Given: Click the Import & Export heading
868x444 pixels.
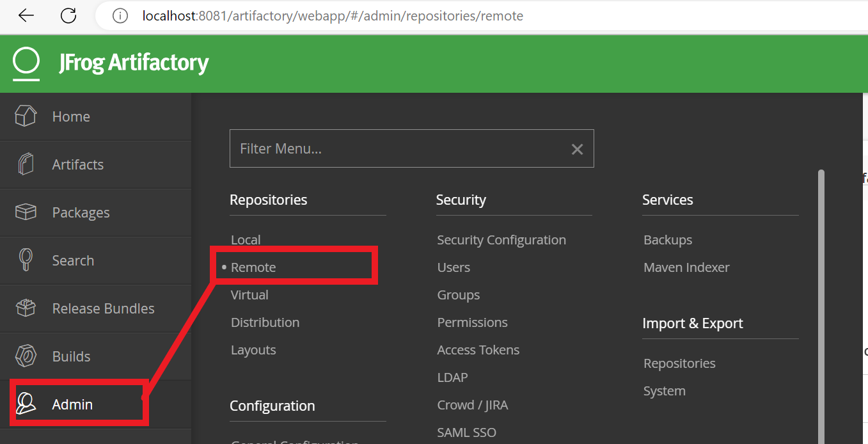Looking at the screenshot, I should (693, 323).
